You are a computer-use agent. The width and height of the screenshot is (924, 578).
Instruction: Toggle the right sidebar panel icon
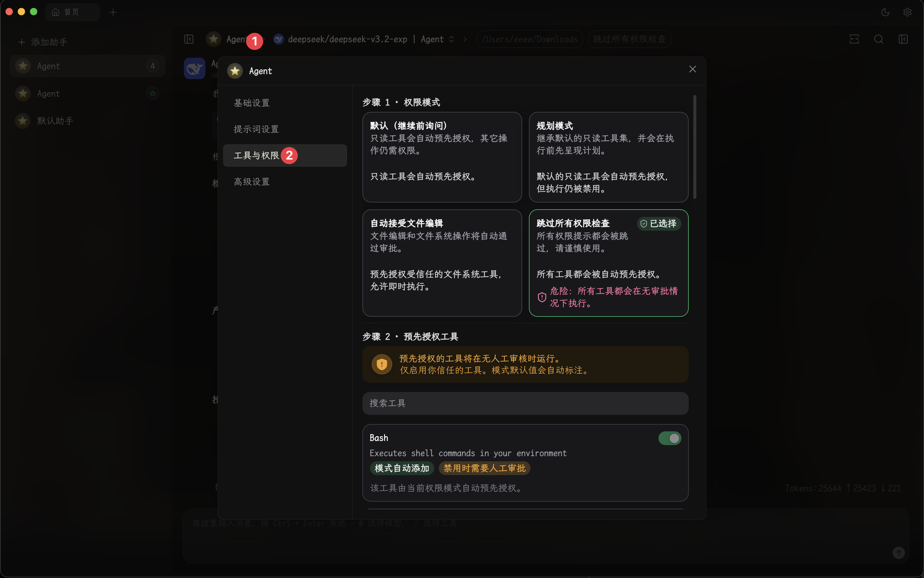coord(903,39)
